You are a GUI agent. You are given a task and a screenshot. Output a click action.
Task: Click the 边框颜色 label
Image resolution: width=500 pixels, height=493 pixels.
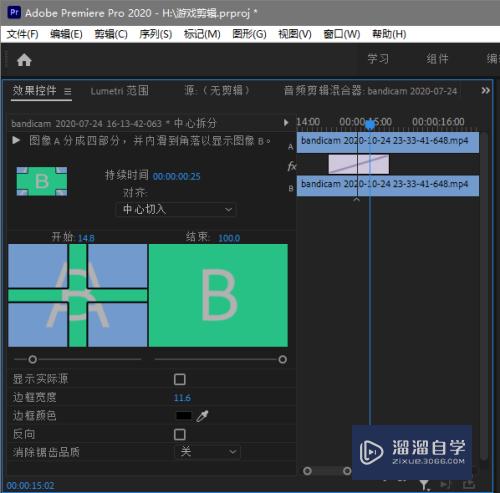point(34,416)
